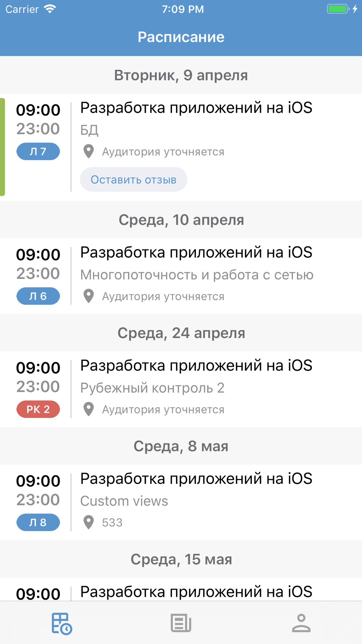Image resolution: width=362 pixels, height=644 pixels.
Task: Select the red РК 2 badge
Action: click(x=38, y=409)
